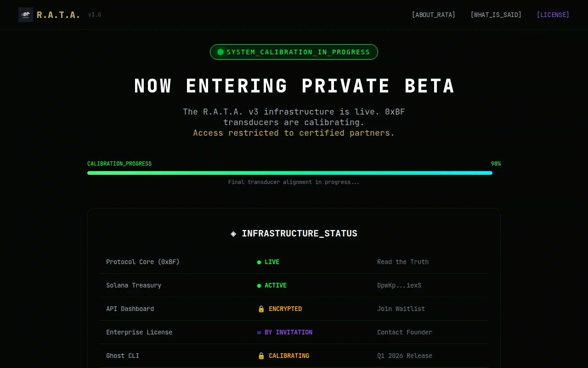Click the calibration progress bar
This screenshot has width=588, height=368.
[294, 173]
